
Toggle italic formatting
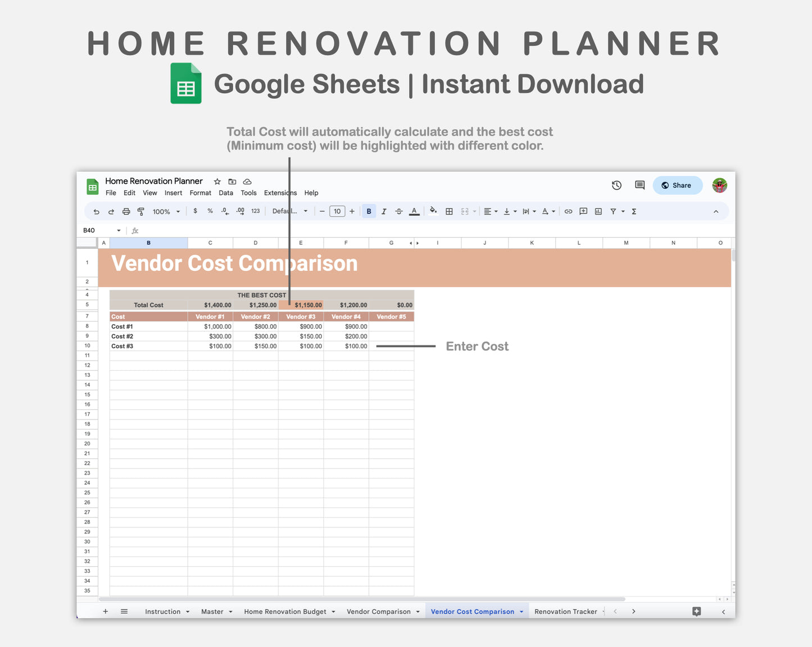(384, 211)
